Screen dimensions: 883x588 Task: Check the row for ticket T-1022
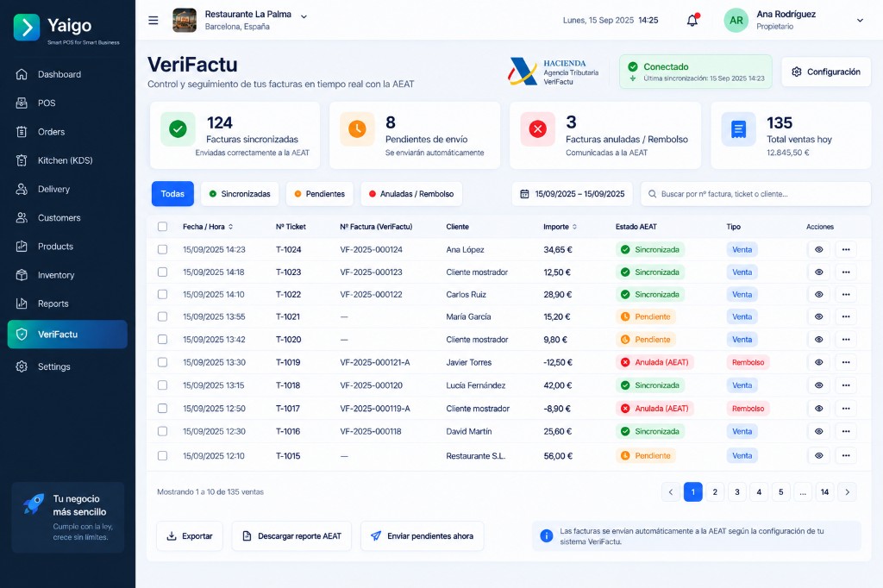163,295
